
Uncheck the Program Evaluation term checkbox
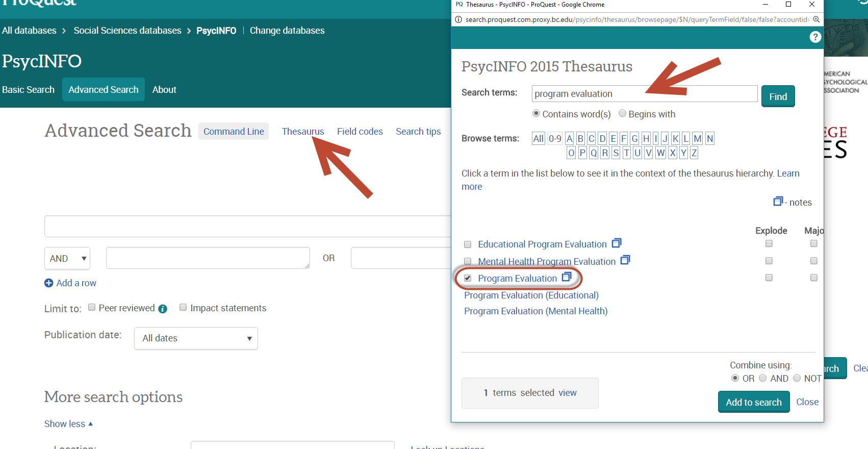468,278
